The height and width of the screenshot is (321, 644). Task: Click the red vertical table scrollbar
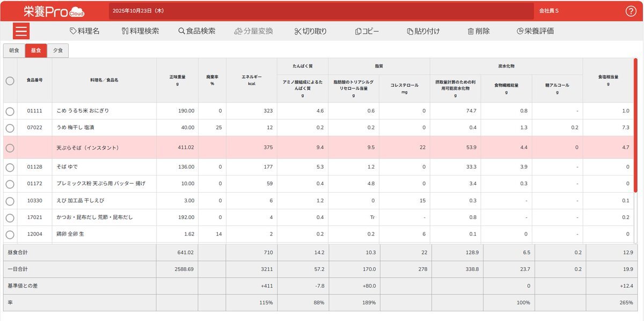tap(636, 125)
